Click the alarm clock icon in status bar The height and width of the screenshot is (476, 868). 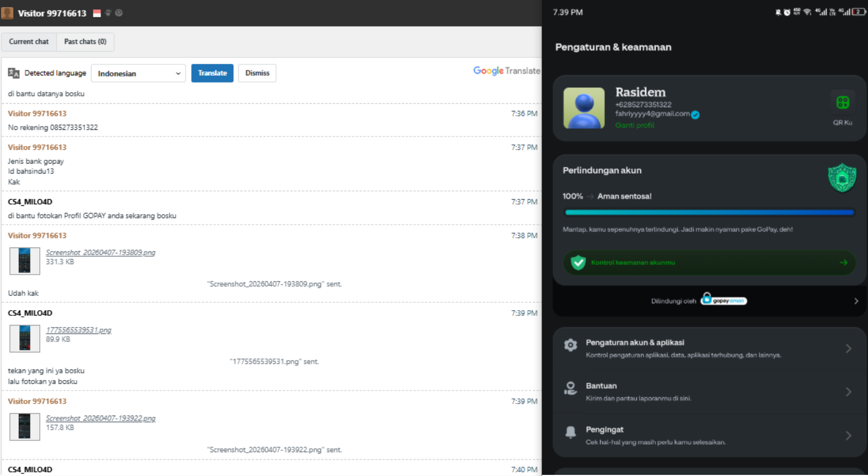[x=787, y=12]
